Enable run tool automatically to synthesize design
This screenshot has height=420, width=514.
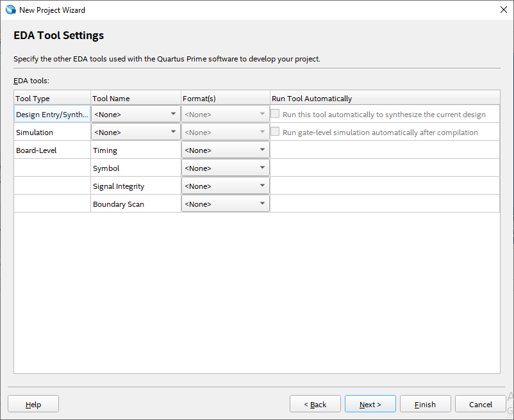[276, 114]
